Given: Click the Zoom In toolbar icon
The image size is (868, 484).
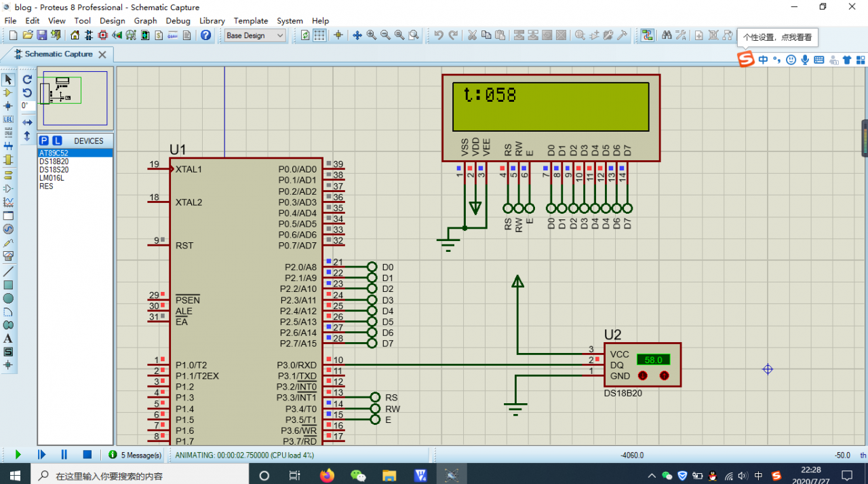Looking at the screenshot, I should 372,35.
